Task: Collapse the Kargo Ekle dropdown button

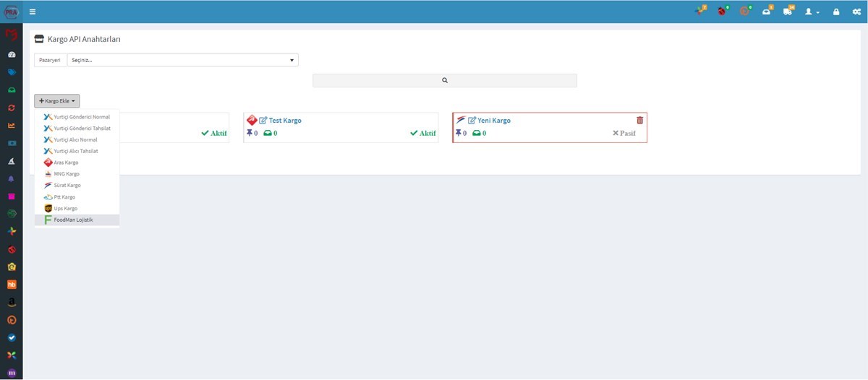Action: point(56,101)
